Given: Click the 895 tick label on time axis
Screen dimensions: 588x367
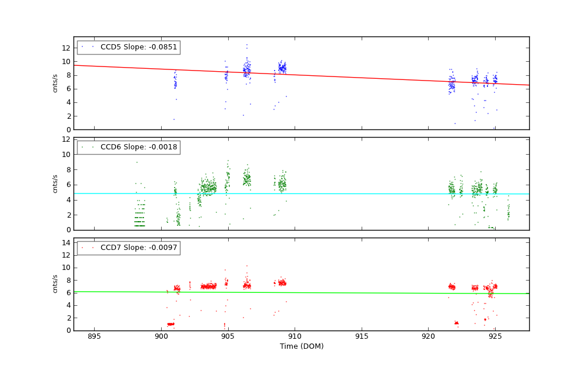Looking at the screenshot, I should click(x=94, y=336).
